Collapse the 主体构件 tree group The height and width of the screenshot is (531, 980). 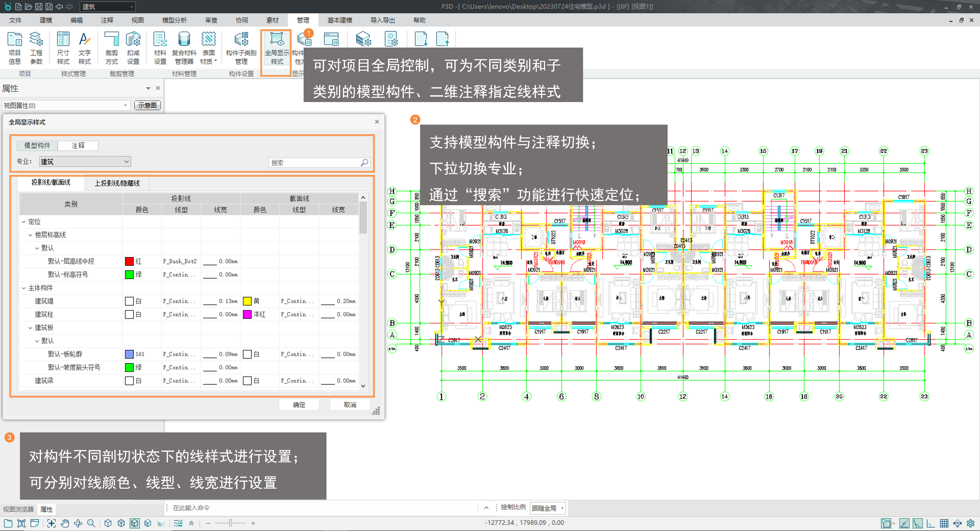[24, 288]
